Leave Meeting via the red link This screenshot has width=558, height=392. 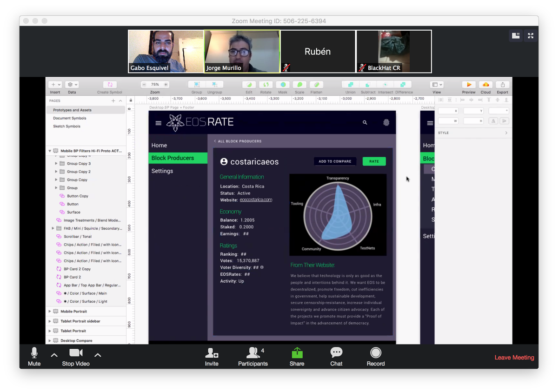coord(514,358)
